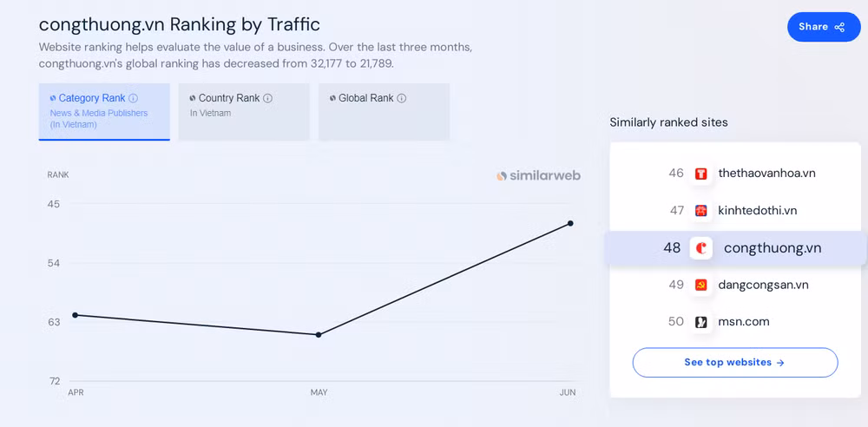The image size is (868, 427).
Task: Click info icon next to Global Rank
Action: click(401, 99)
